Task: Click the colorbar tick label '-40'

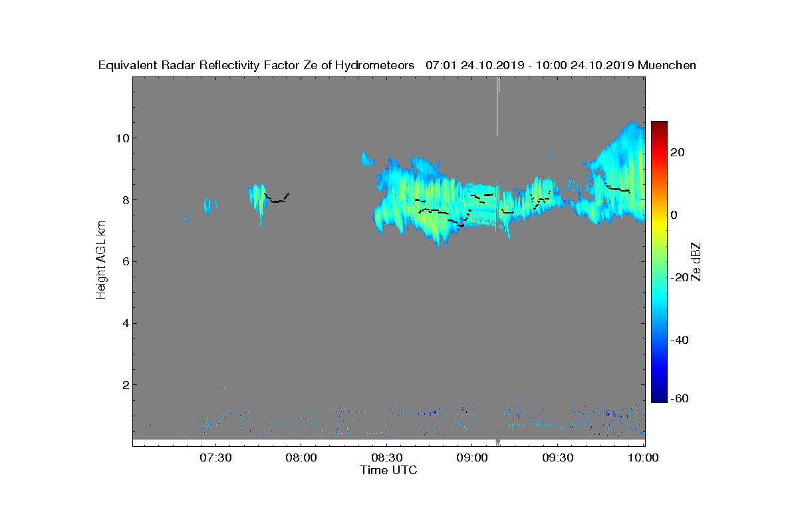Action: click(x=680, y=340)
